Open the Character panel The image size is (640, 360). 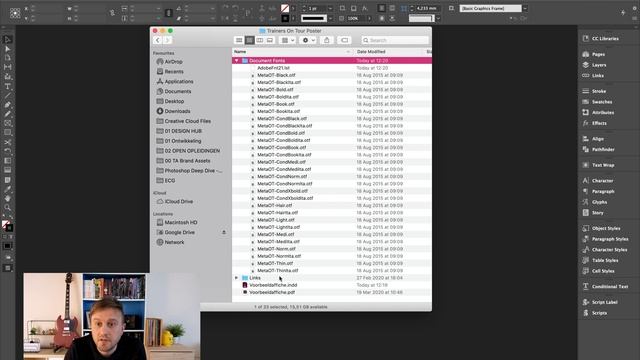598,180
